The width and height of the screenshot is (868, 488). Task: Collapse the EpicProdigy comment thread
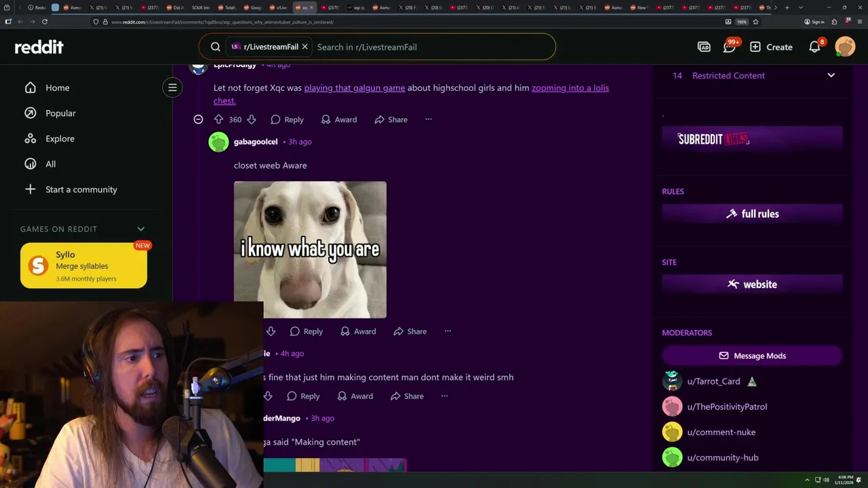[x=198, y=119]
